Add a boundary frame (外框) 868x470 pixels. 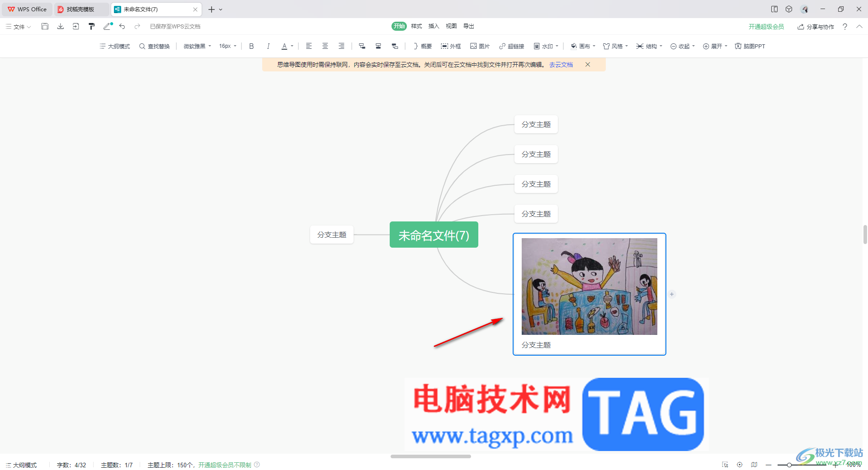(451, 46)
